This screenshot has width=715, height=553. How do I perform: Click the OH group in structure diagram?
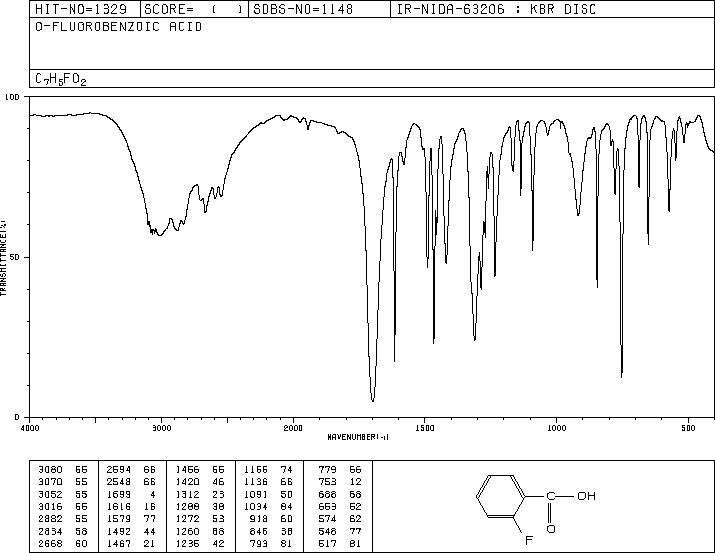(586, 496)
